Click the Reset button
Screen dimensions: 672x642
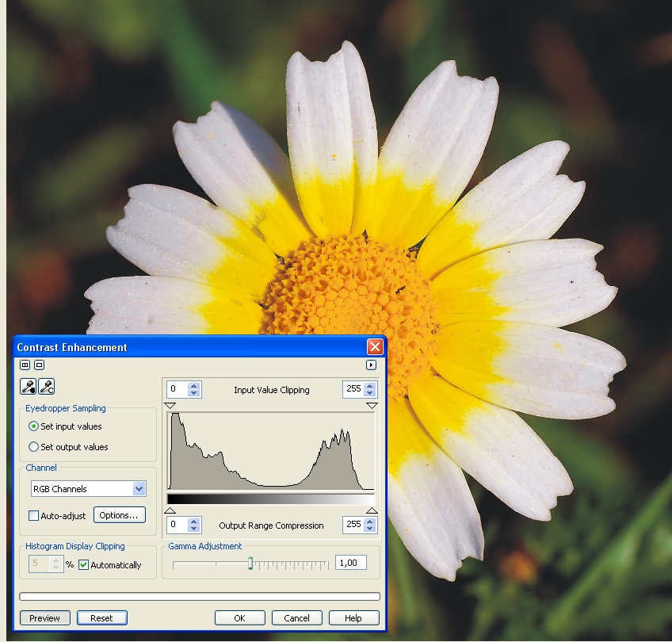point(101,618)
